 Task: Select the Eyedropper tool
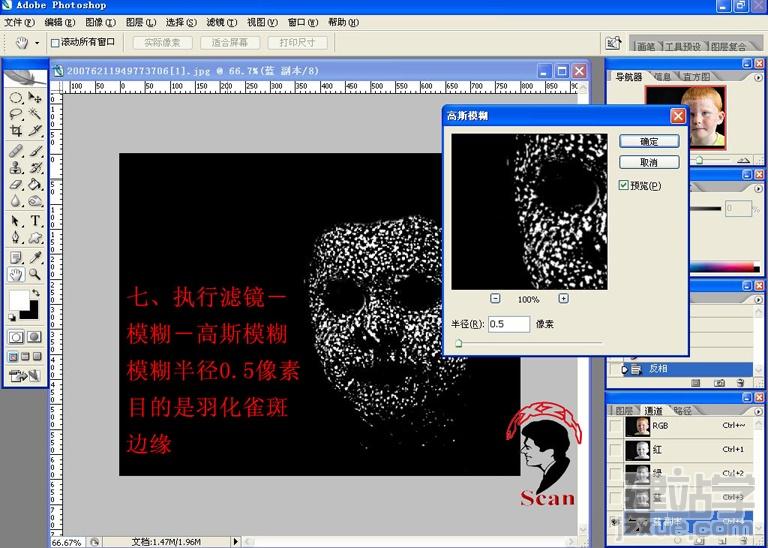(x=34, y=257)
